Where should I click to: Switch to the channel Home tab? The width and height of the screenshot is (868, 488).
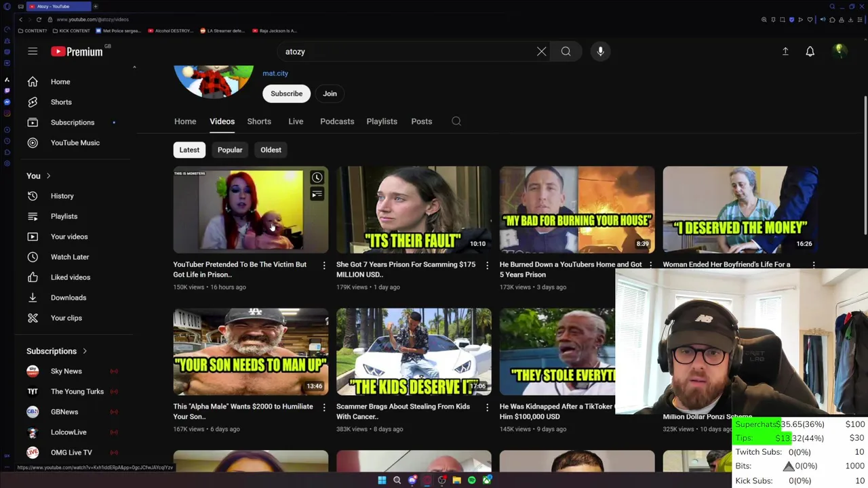185,121
